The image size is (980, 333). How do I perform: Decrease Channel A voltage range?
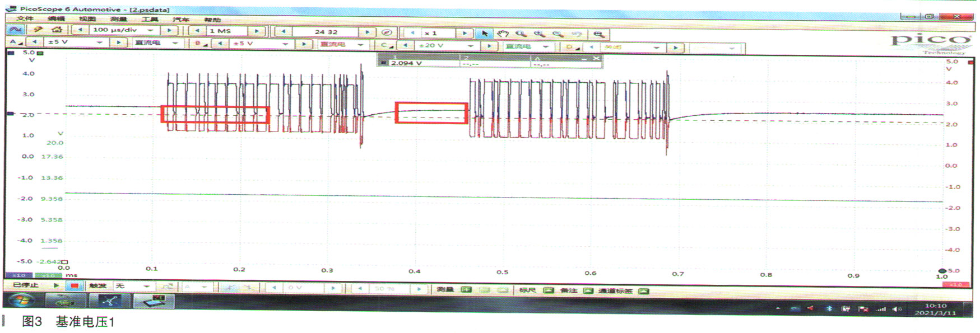pyautogui.click(x=35, y=42)
